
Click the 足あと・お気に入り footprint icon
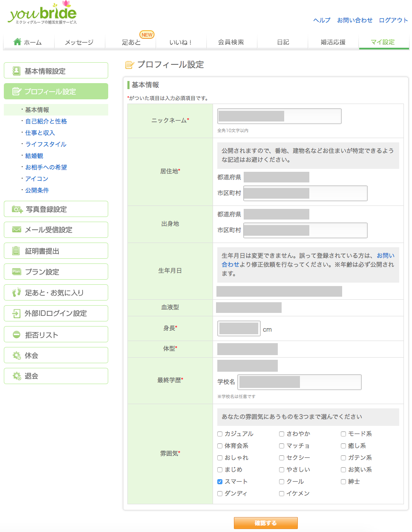click(17, 292)
